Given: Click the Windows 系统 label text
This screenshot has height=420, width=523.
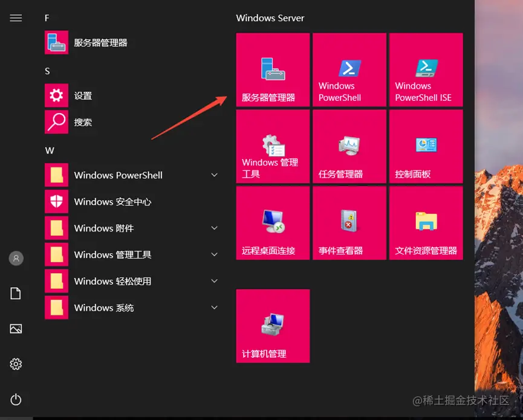Looking at the screenshot, I should (104, 308).
